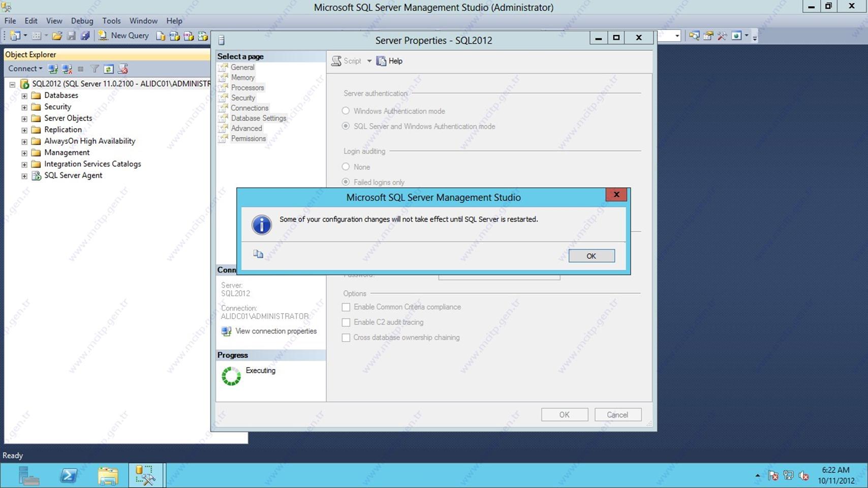The width and height of the screenshot is (868, 488).
Task: Open the View menu
Action: (54, 21)
